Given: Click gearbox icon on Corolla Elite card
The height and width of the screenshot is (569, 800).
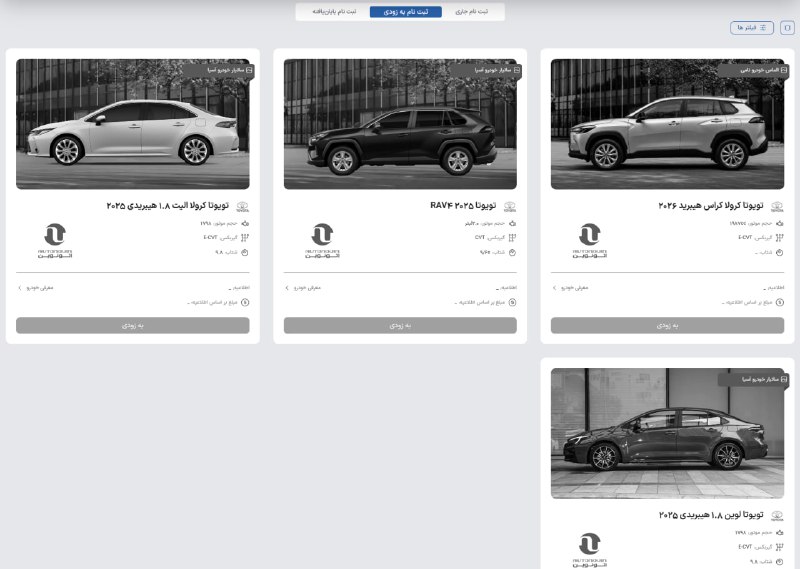Looking at the screenshot, I should click(x=245, y=237).
